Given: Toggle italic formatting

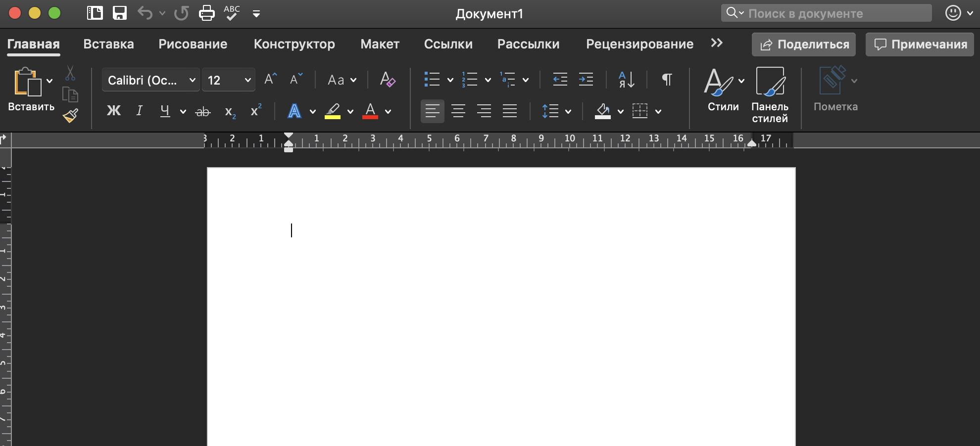Looking at the screenshot, I should (x=140, y=111).
